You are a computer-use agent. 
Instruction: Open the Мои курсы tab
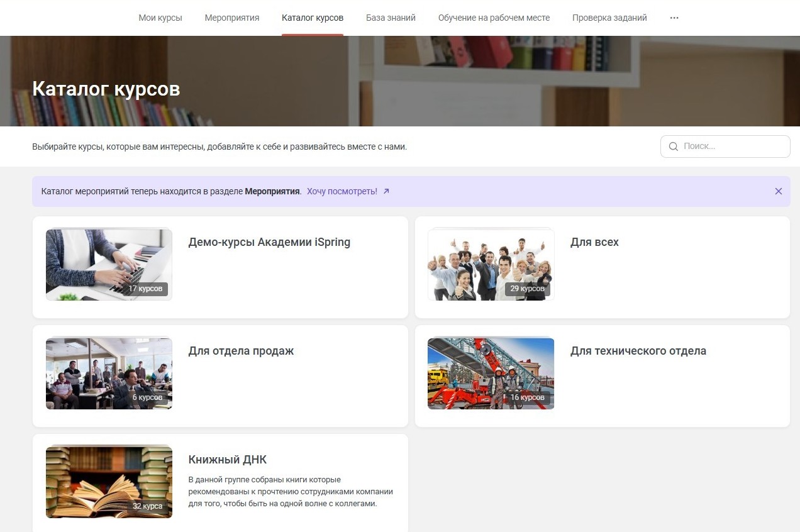[x=160, y=18]
